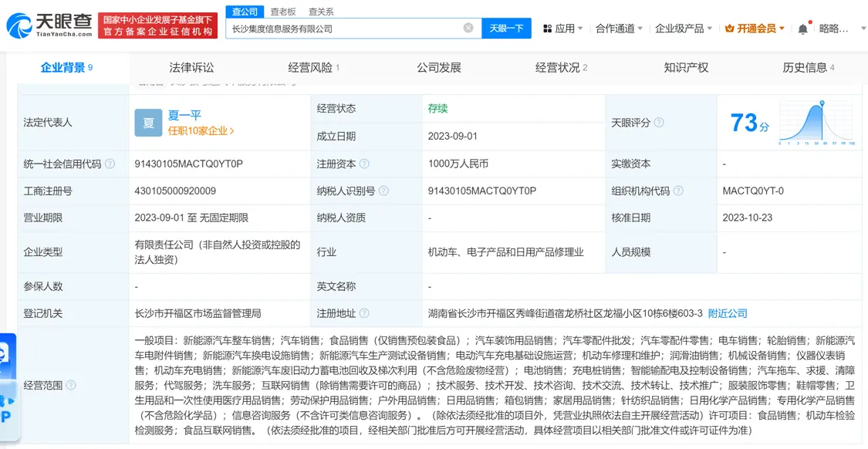Click the 夏 avatar of the legal representative
The width and height of the screenshot is (868, 449).
(147, 122)
